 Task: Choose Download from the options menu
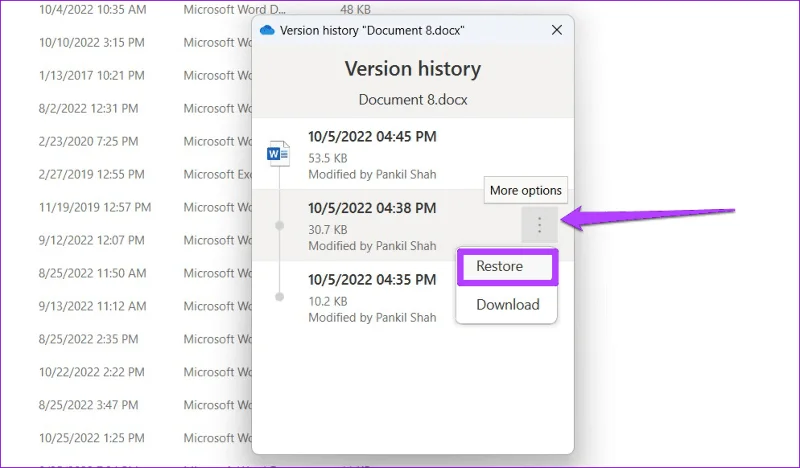click(x=507, y=305)
